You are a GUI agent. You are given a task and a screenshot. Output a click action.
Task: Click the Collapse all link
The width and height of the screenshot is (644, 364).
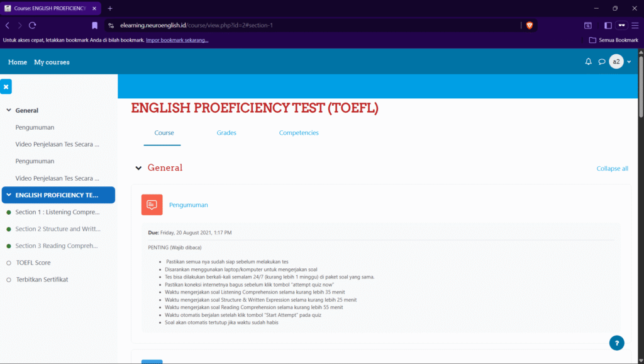pos(612,169)
